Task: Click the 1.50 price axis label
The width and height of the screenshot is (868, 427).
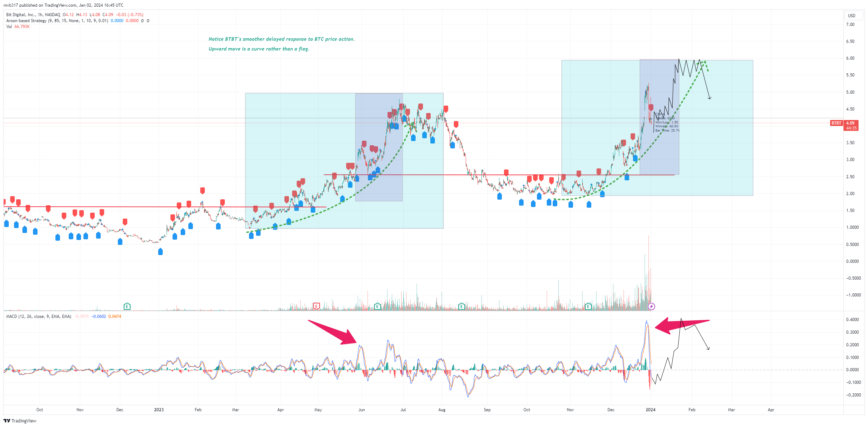Action: 850,211
